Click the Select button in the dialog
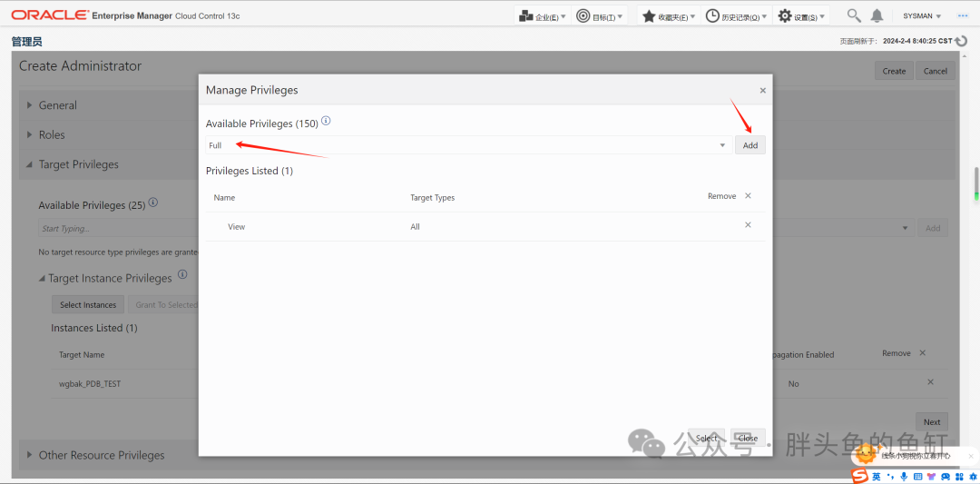The height and width of the screenshot is (484, 980). tap(706, 438)
